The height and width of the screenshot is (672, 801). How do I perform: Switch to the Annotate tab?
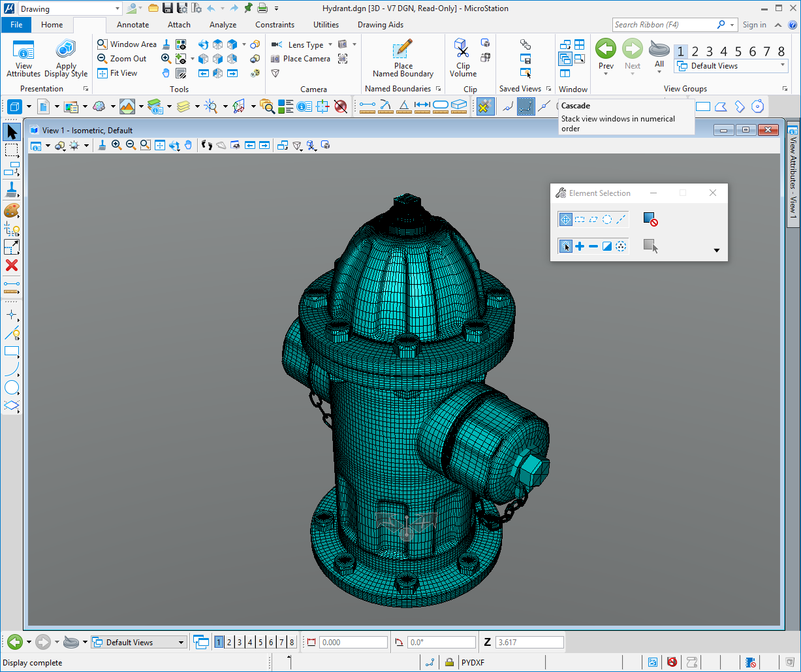pos(133,25)
